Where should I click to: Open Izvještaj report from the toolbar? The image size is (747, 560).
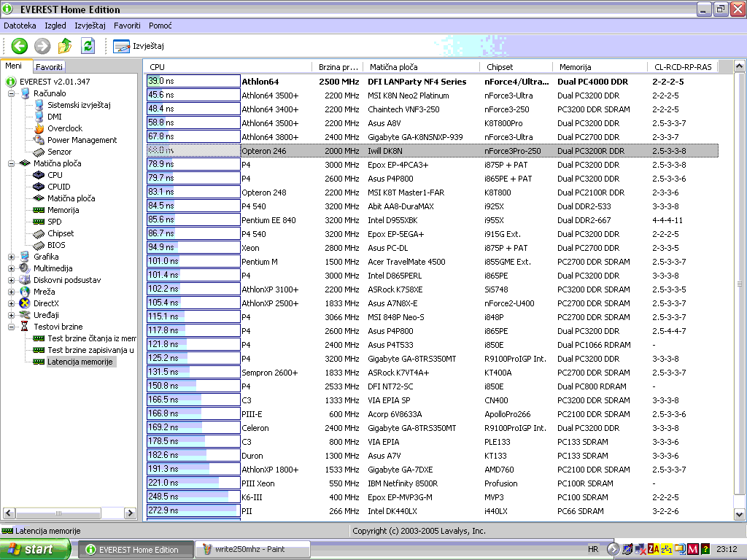coord(139,46)
